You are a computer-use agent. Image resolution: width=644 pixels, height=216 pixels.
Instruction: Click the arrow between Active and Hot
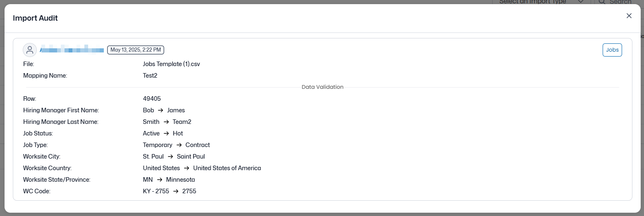166,133
